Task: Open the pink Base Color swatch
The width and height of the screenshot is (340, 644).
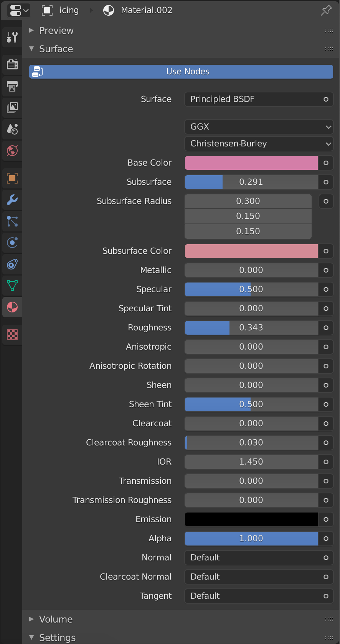Action: point(251,163)
